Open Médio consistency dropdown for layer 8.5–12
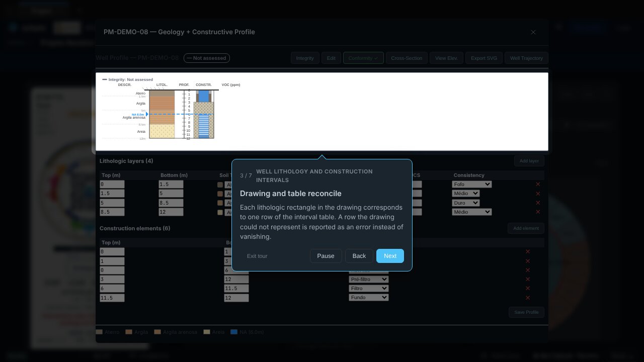This screenshot has height=362, width=644. point(471,212)
